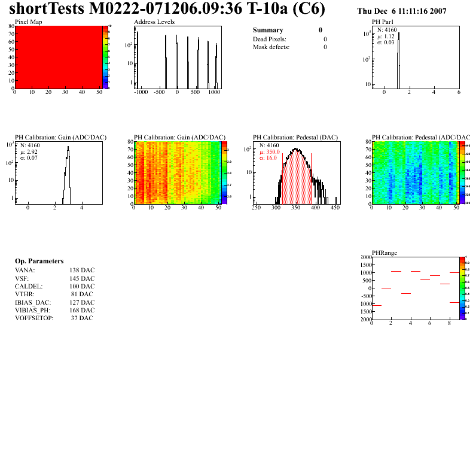Select the Address Levels histogram
The image size is (476, 462).
(178, 57)
